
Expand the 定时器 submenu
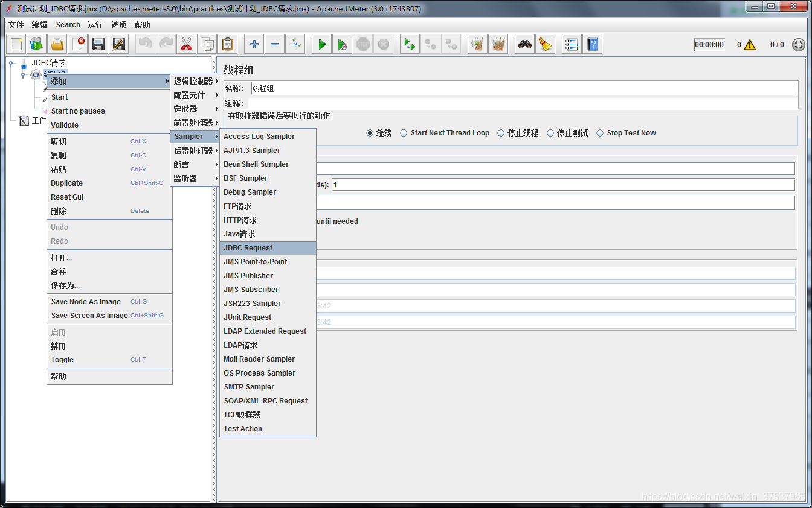tap(196, 109)
